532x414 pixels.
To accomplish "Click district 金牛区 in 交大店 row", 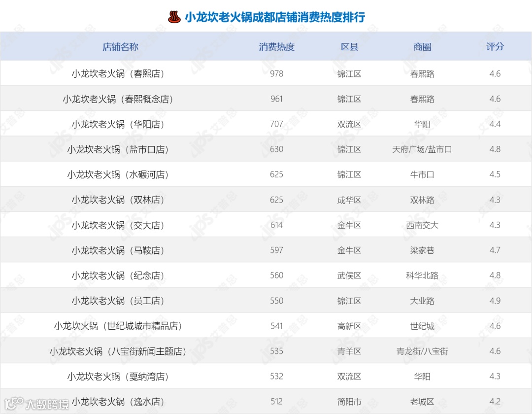I will [349, 225].
